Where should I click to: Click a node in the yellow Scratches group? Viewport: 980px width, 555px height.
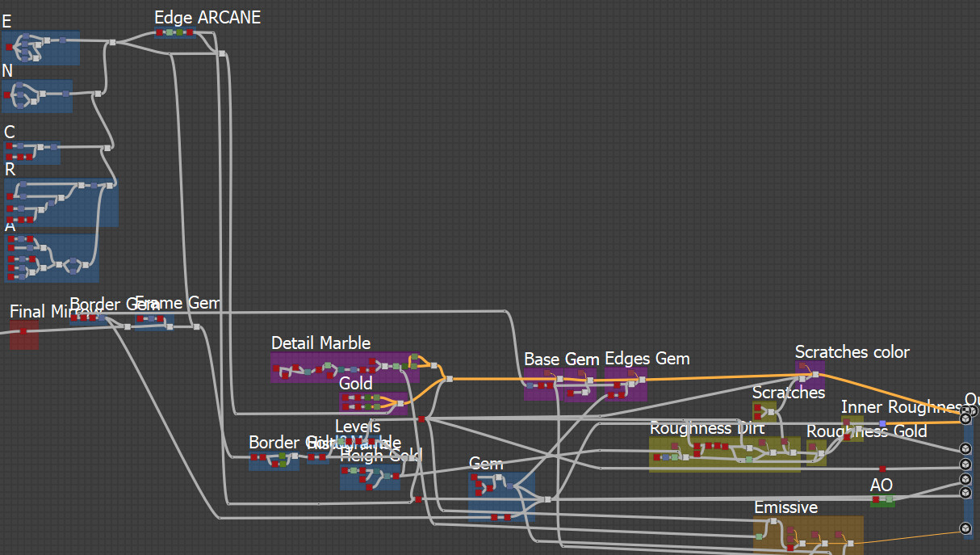point(771,412)
